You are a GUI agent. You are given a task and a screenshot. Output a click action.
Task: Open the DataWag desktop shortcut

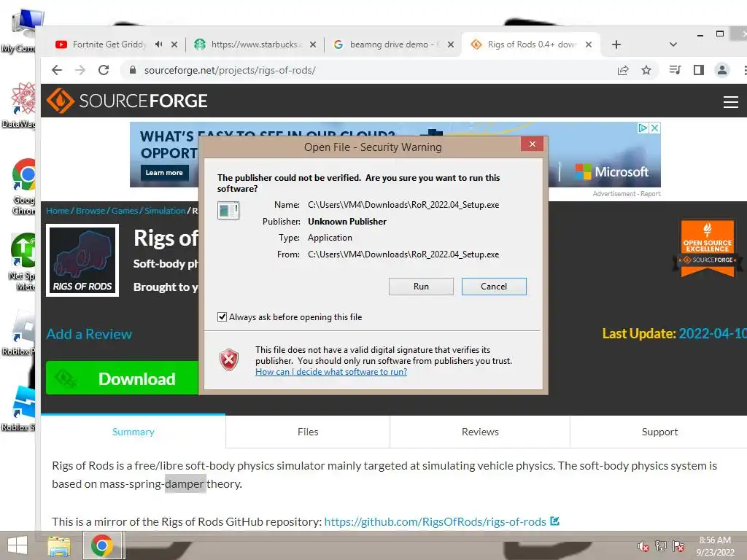point(19,105)
